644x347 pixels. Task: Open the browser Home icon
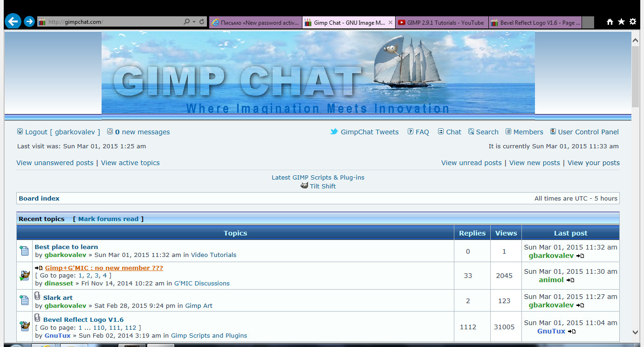click(610, 22)
